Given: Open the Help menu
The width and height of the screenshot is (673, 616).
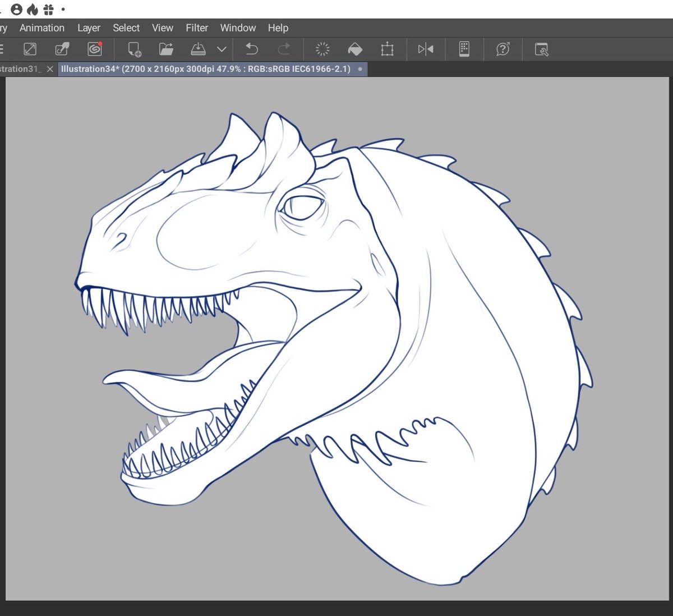Looking at the screenshot, I should click(278, 27).
